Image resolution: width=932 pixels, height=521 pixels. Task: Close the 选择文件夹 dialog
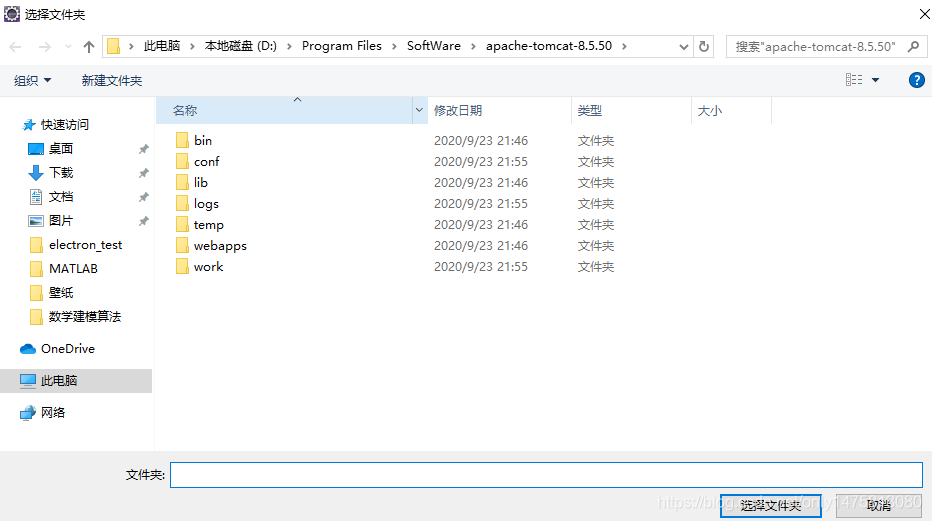pos(924,14)
